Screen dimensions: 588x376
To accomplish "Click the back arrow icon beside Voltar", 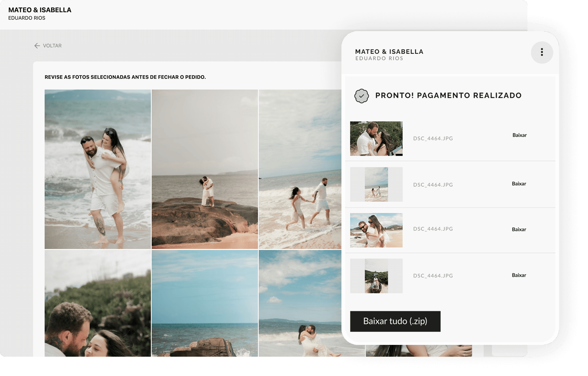I will click(37, 46).
